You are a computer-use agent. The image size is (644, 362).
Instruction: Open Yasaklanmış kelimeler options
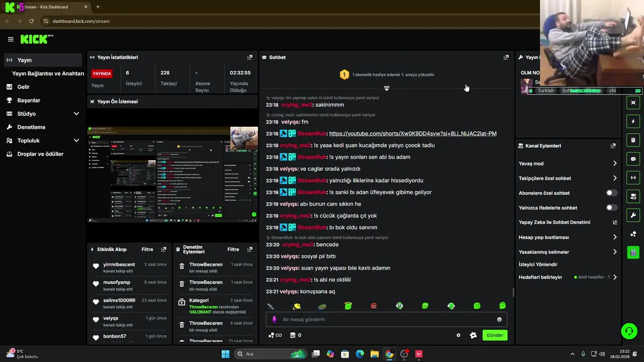pos(568,252)
